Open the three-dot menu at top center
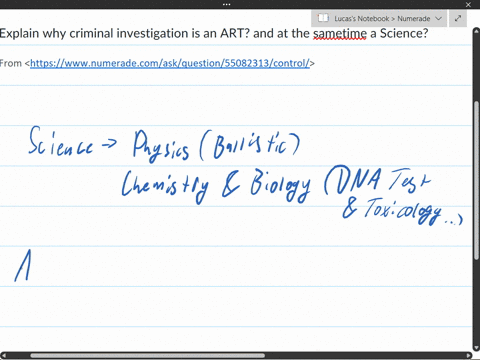 point(227,4)
